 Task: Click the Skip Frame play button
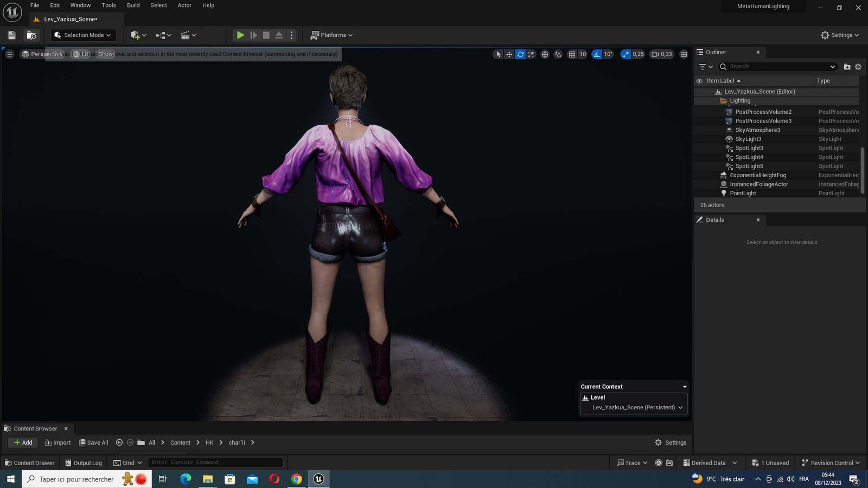click(253, 35)
